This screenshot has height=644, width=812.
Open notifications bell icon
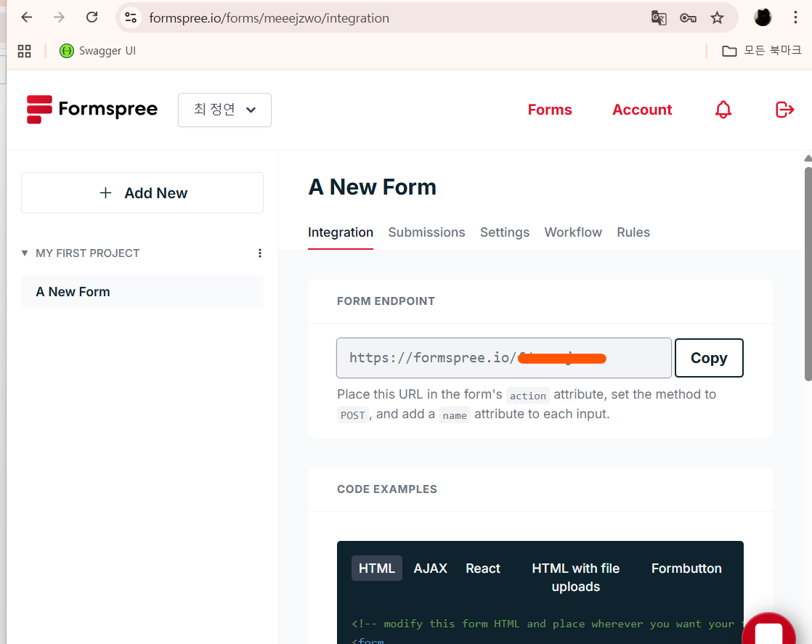(723, 110)
